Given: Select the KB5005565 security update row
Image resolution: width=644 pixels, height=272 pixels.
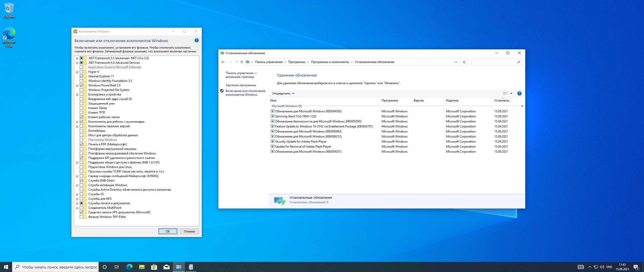Looking at the screenshot, I should click(x=318, y=121).
